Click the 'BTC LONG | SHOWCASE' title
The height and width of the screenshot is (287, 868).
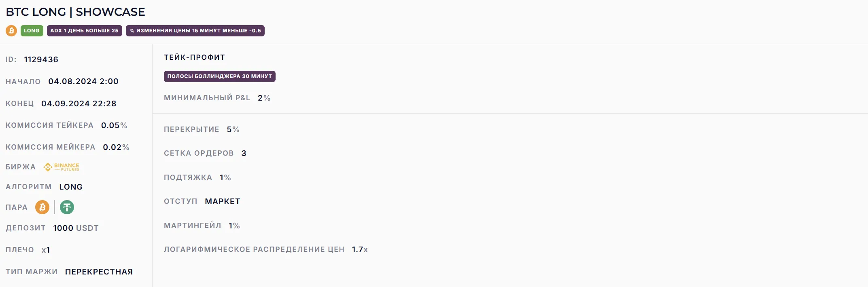tap(75, 12)
